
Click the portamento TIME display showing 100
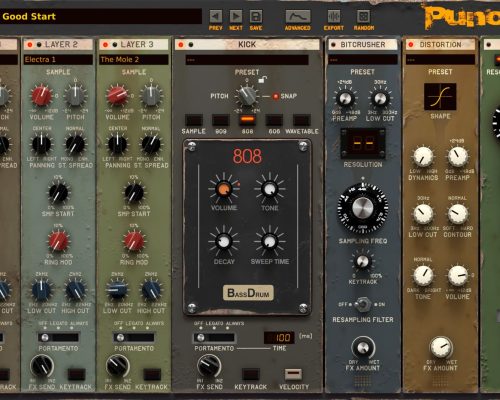coord(279,338)
